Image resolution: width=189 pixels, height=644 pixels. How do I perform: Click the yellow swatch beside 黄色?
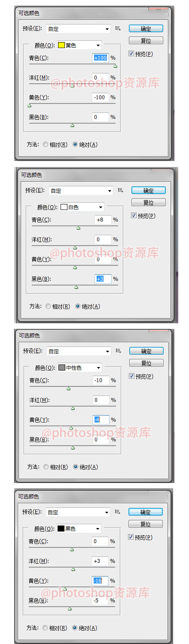pos(61,45)
